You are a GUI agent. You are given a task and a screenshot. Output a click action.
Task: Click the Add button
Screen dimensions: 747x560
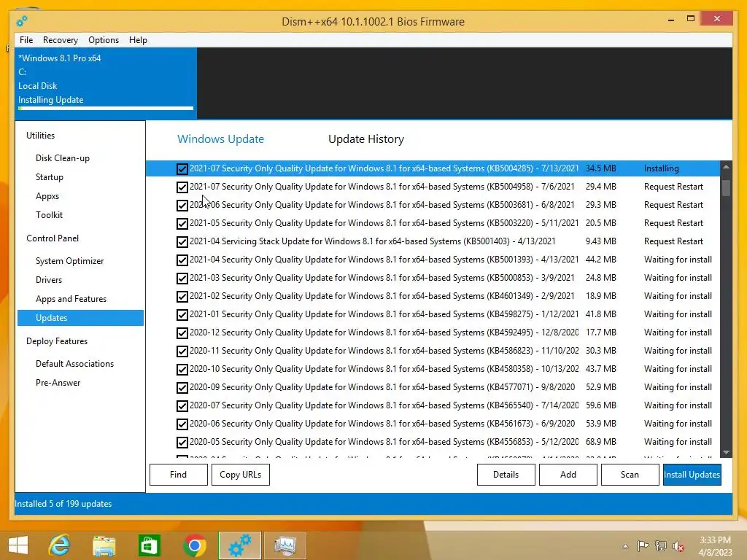(x=568, y=475)
